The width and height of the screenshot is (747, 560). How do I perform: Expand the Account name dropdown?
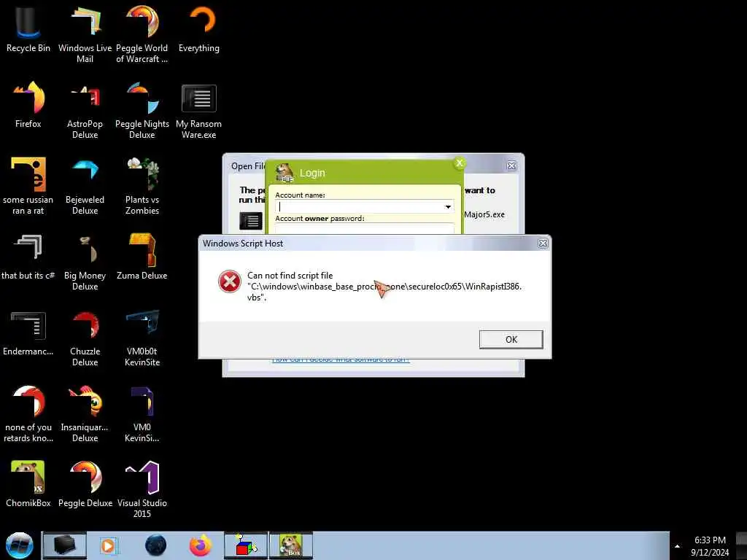(x=448, y=206)
